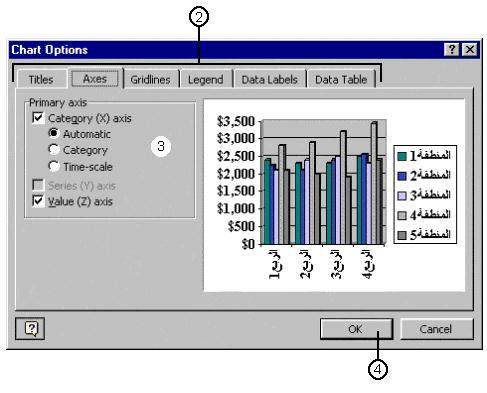Switch to the Gridlines tab
487x393 pixels.
coord(150,80)
